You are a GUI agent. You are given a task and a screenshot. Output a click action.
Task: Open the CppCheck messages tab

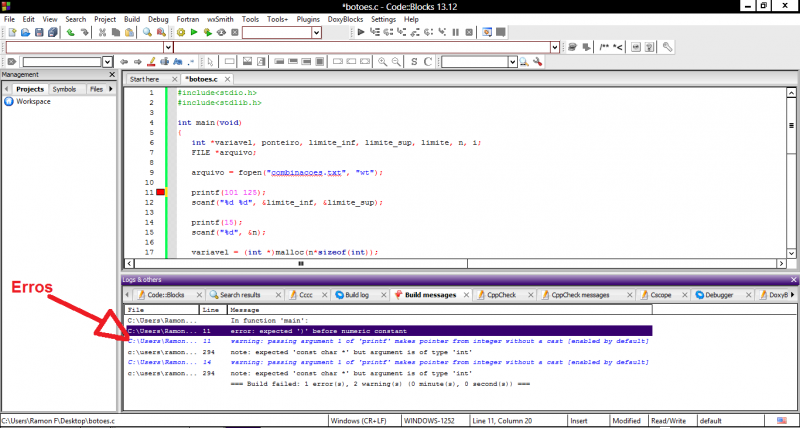pyautogui.click(x=581, y=295)
